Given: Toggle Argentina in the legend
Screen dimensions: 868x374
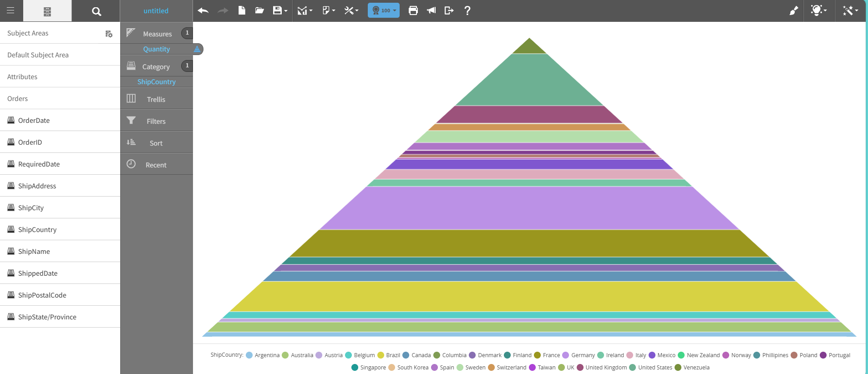Looking at the screenshot, I should click(263, 355).
